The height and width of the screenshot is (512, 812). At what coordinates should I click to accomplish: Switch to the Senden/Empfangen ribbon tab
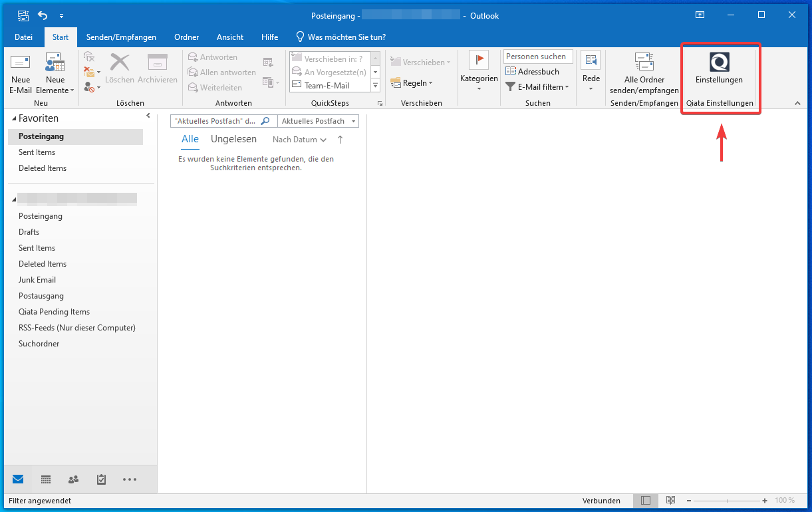[x=122, y=37]
